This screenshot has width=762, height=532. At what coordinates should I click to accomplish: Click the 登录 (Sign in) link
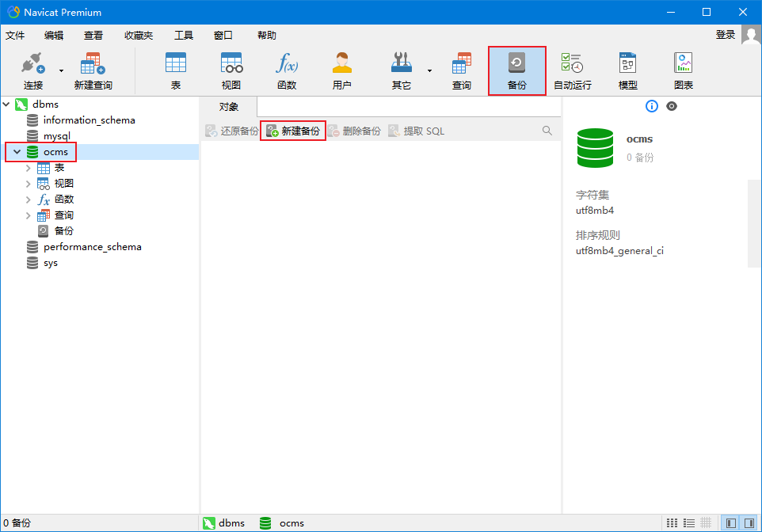point(725,35)
